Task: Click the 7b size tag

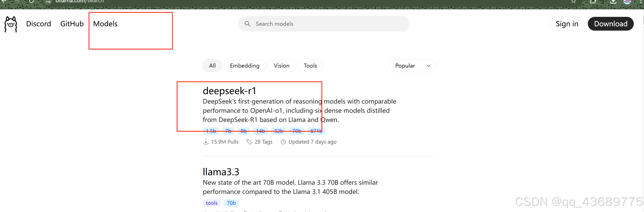Action: tap(228, 131)
